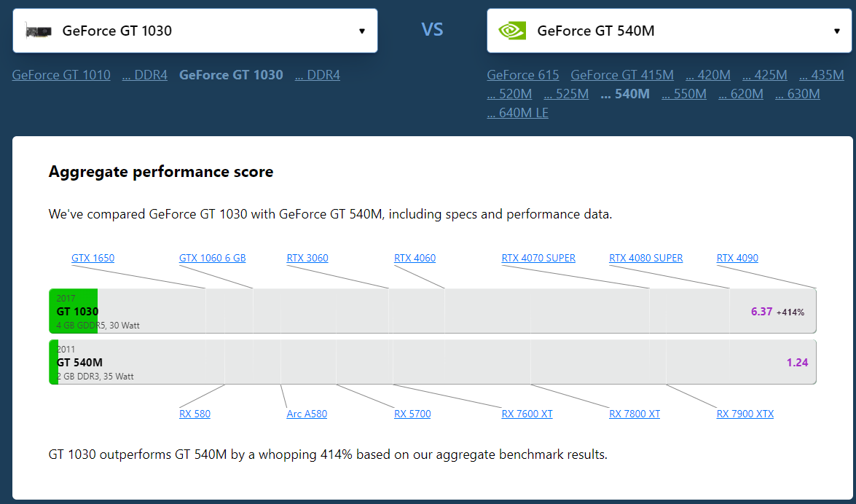
Task: Open the ... 640M LE link
Action: [x=517, y=112]
